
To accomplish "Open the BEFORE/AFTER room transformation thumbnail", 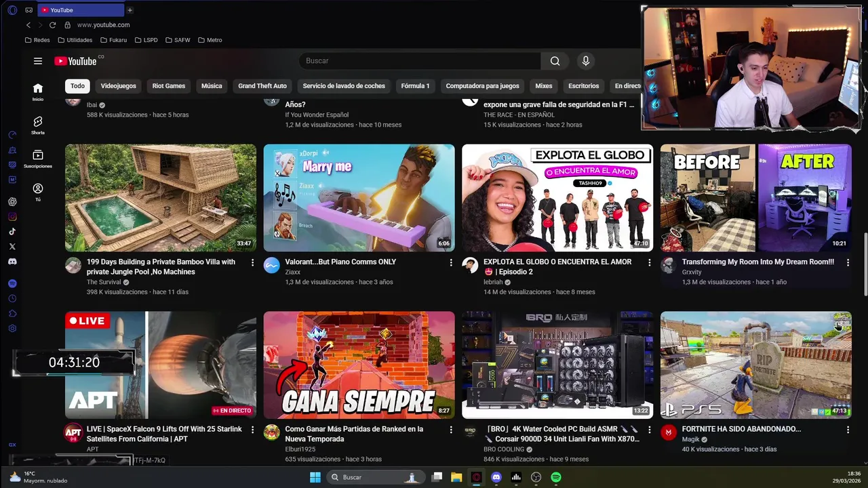I will point(756,197).
